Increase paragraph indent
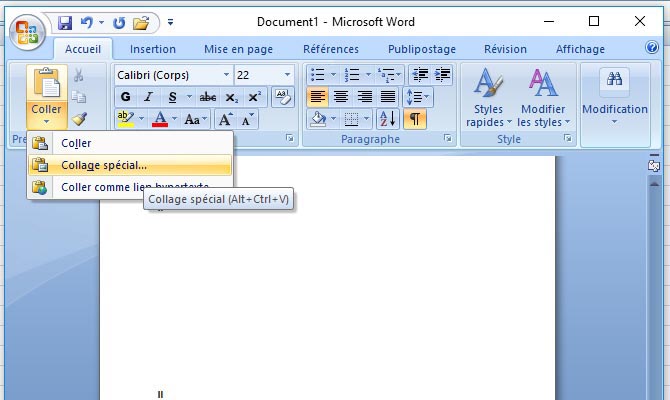Image resolution: width=670 pixels, height=400 pixels. [x=442, y=75]
